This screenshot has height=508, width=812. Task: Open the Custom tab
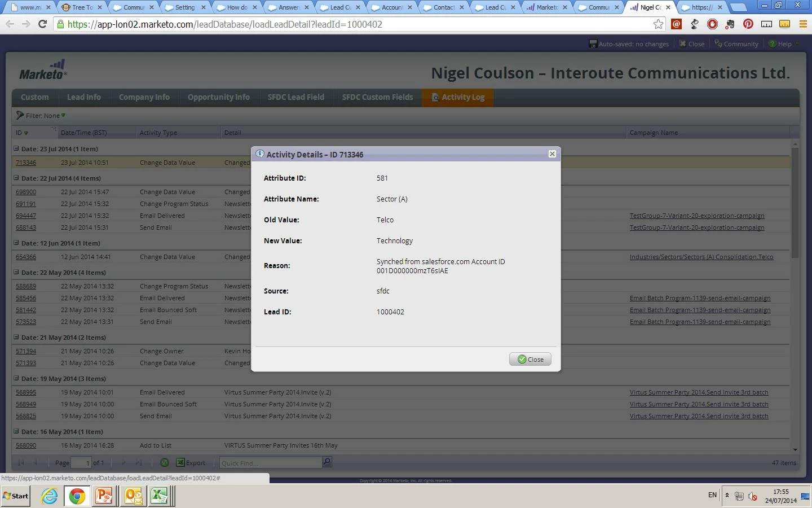coord(34,97)
